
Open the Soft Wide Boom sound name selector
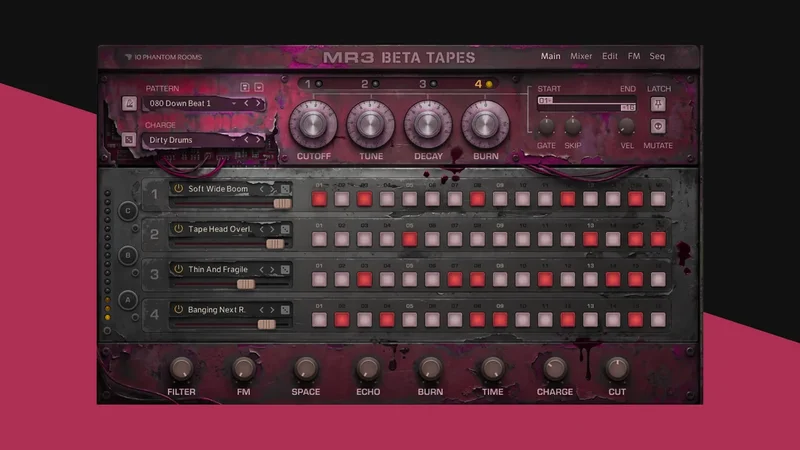click(218, 189)
